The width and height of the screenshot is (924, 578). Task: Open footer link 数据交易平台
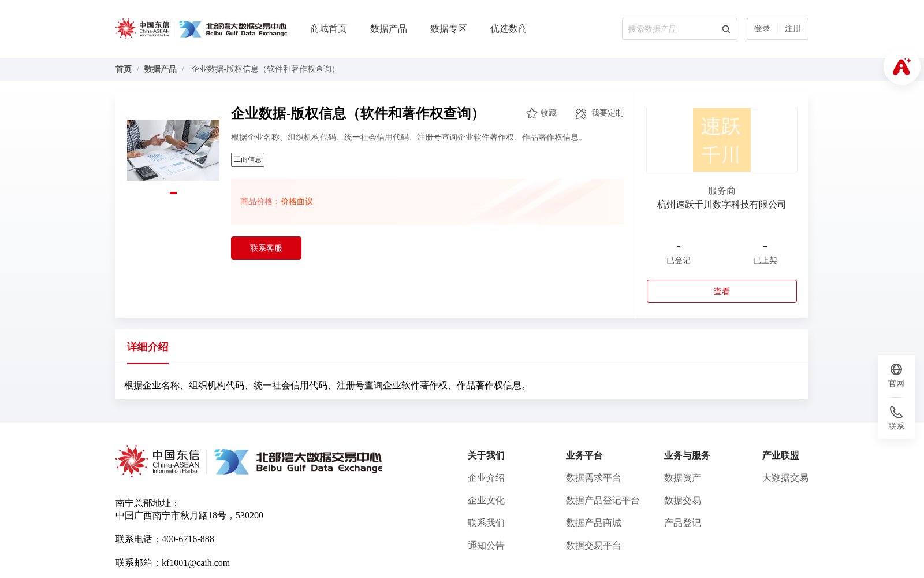click(594, 546)
